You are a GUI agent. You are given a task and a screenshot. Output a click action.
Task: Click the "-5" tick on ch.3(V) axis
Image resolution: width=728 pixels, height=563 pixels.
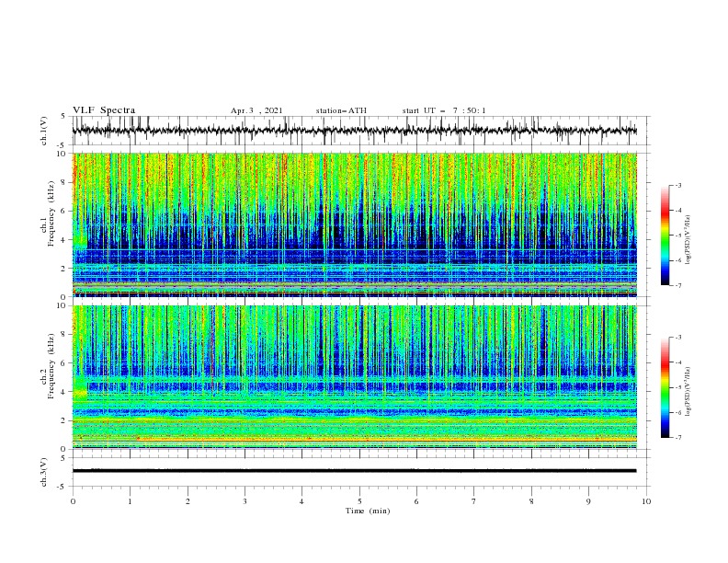click(x=62, y=487)
